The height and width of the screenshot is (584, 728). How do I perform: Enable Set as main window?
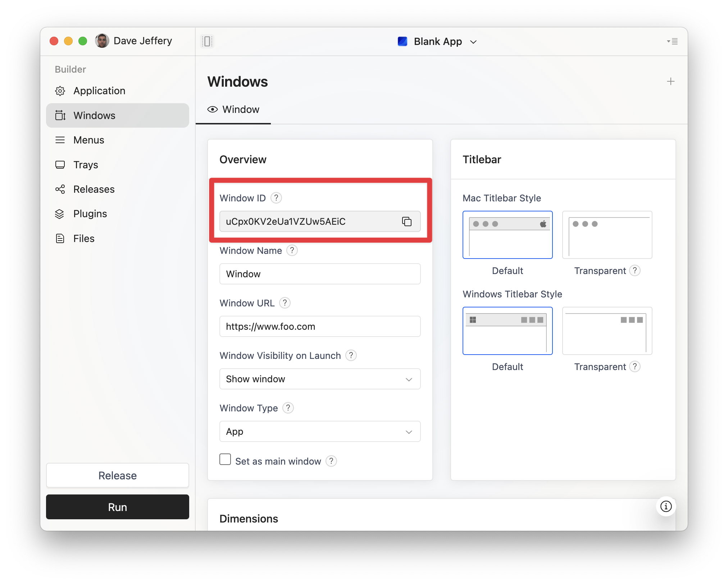pos(225,460)
